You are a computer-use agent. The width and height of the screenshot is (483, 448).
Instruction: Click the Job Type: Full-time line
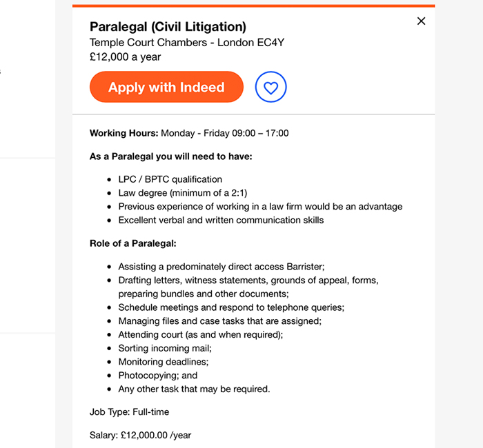130,412
